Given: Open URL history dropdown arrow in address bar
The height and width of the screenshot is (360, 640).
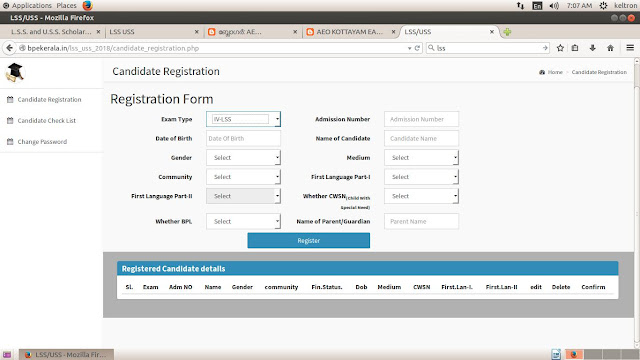Looking at the screenshot, I should [x=409, y=48].
